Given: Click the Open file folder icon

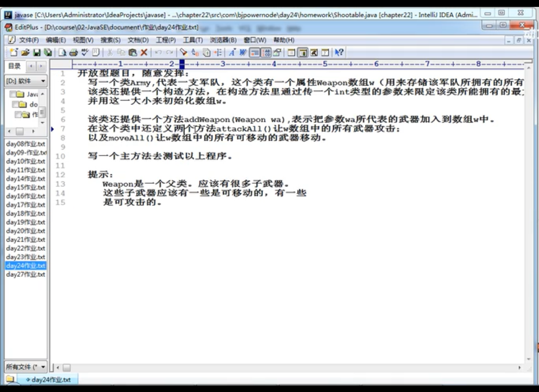Looking at the screenshot, I should click(25, 53).
